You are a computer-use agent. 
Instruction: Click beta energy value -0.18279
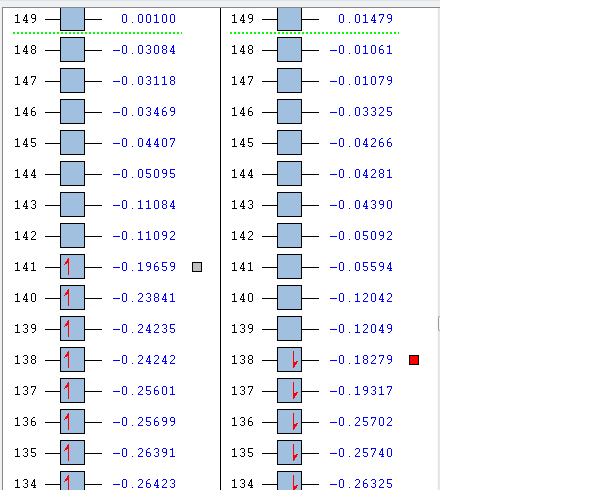tap(361, 360)
